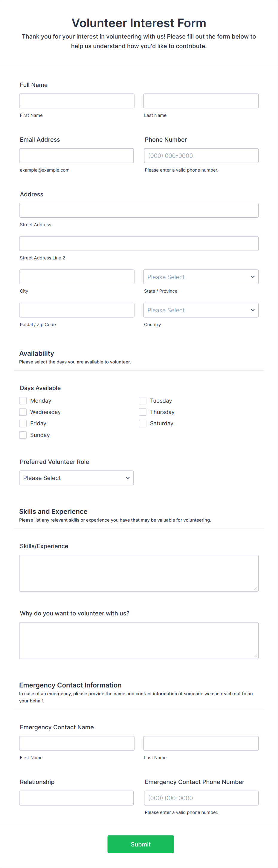This screenshot has height=868, width=278.
Task: Click the Phone Number field
Action: point(201,156)
